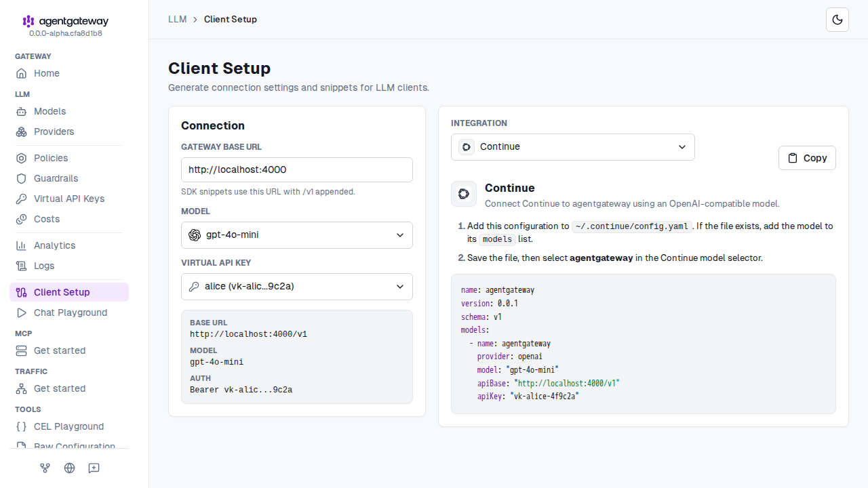Click the large Continue logo beside heading
Image resolution: width=868 pixels, height=488 pixels.
(x=464, y=194)
